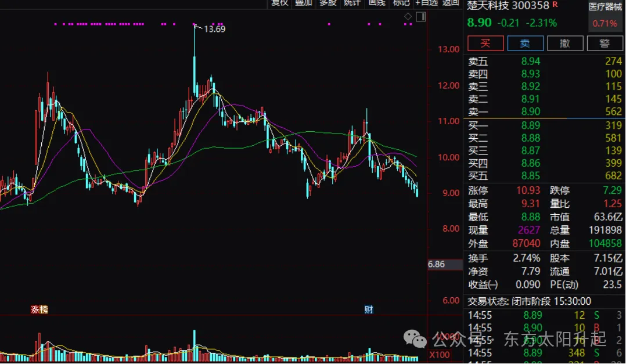Viewport: 626px width, 364px height.
Task: Click the 13.69 peak price label
Action: point(214,29)
